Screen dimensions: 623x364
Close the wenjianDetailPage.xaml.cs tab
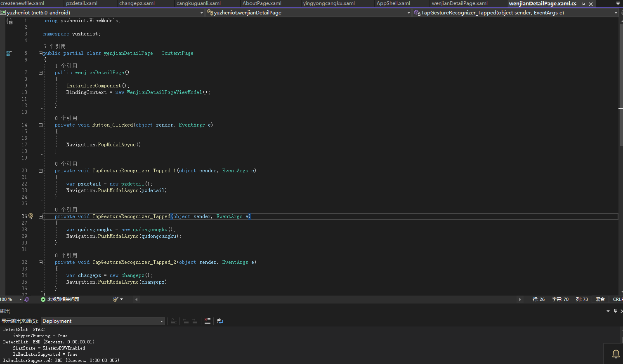(x=591, y=4)
